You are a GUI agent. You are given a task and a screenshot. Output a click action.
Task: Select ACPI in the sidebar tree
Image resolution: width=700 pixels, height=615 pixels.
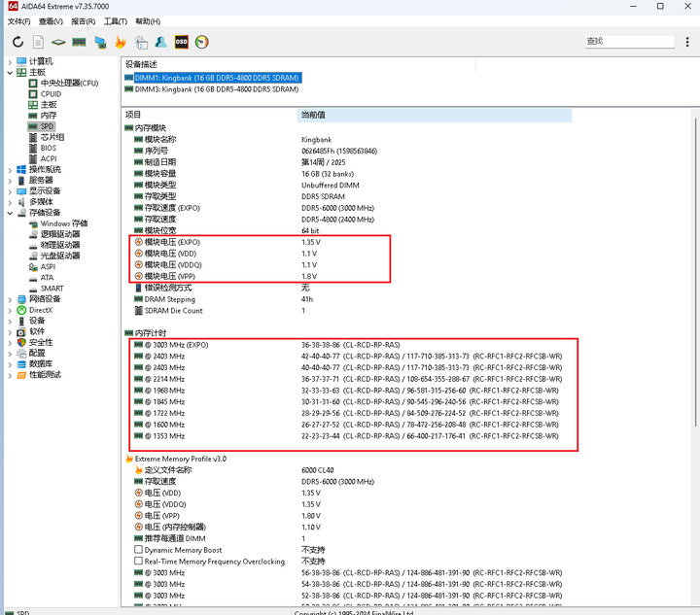(x=49, y=158)
